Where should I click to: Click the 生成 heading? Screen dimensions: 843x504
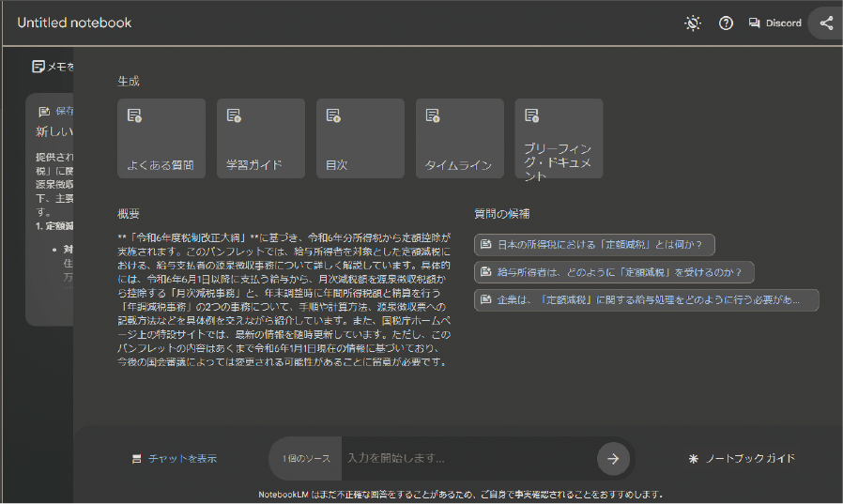point(129,81)
